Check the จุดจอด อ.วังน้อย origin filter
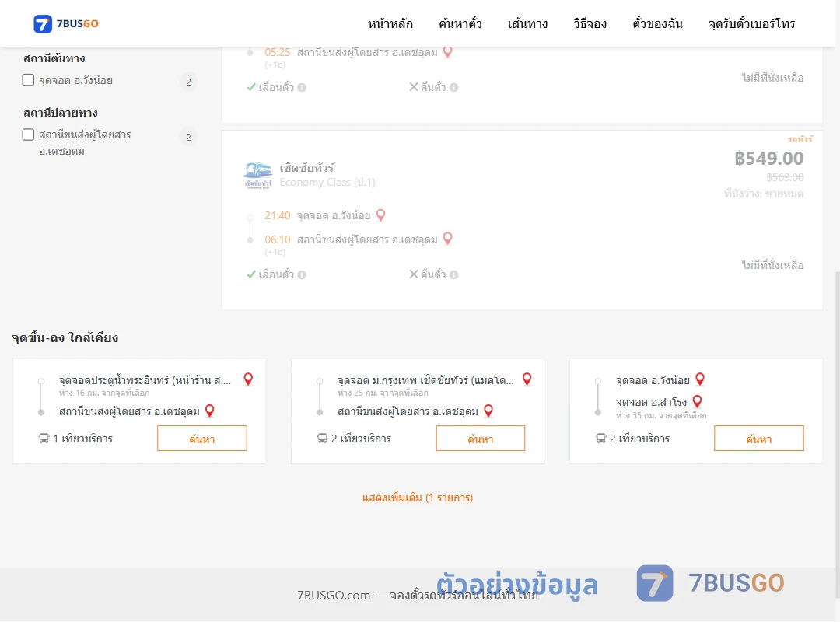This screenshot has height=622, width=840. click(x=29, y=80)
